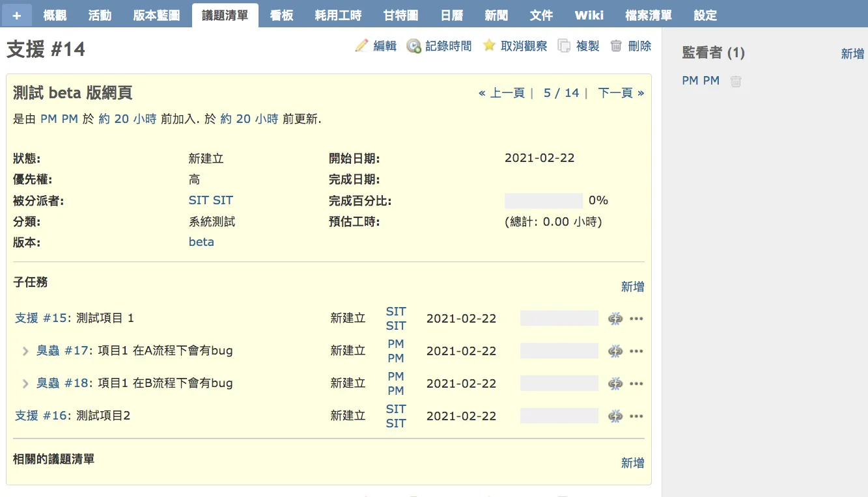Click first 約 20 小時 created link

click(x=128, y=119)
